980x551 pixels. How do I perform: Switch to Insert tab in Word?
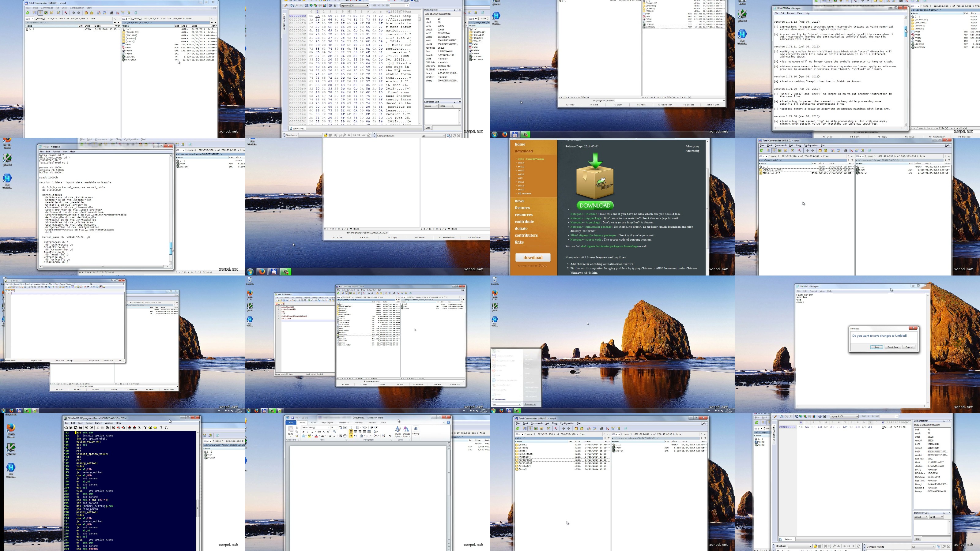(314, 422)
